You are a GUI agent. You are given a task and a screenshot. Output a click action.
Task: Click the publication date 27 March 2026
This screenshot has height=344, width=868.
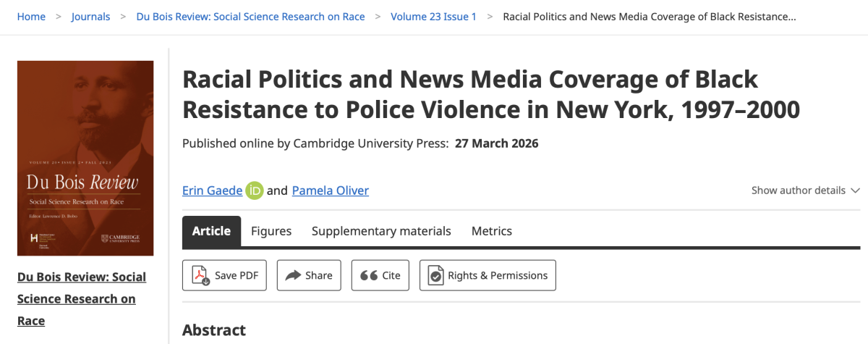coord(497,143)
